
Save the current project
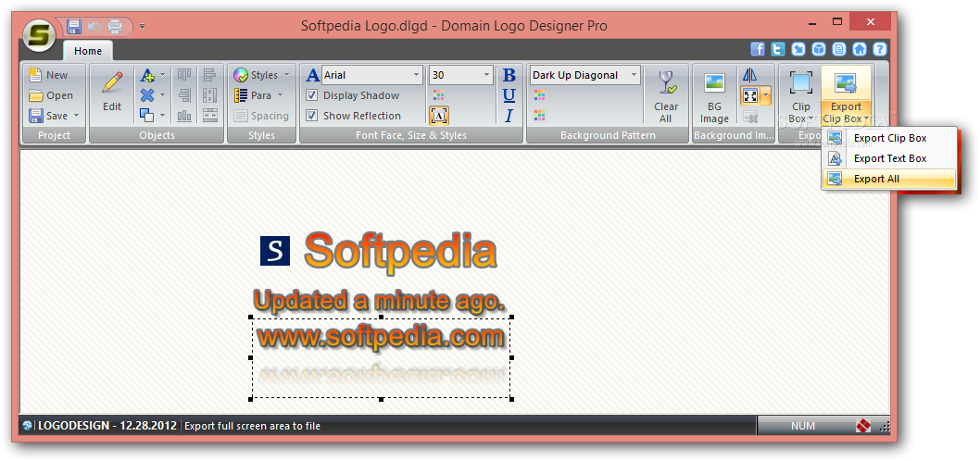pyautogui.click(x=49, y=116)
